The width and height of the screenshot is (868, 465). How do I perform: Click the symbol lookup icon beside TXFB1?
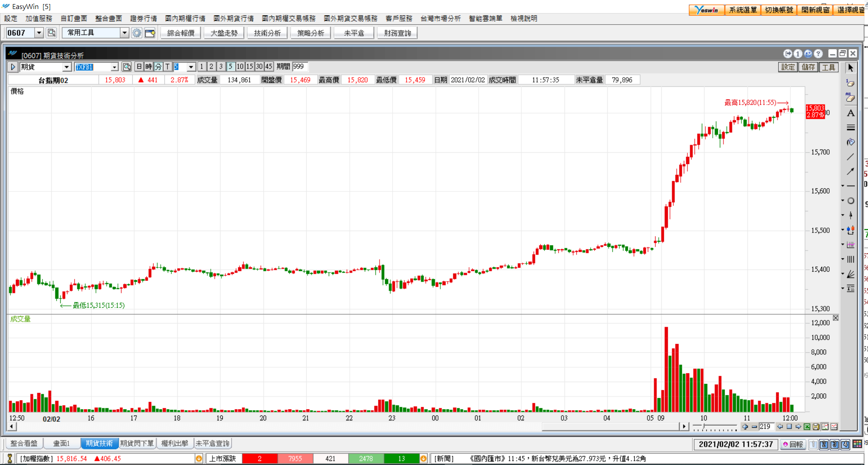pos(127,67)
